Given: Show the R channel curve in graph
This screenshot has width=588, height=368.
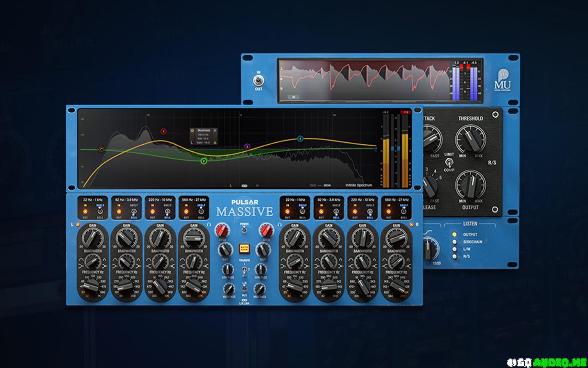Looking at the screenshot, I should (x=257, y=185).
